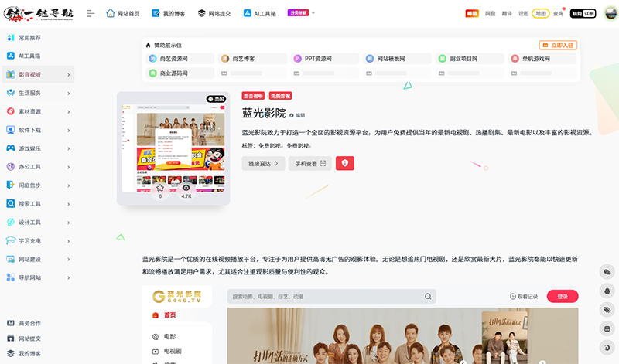The height and width of the screenshot is (364, 619).
Task: Open the 蓝光影院 site preview thumbnail
Action: point(173,148)
